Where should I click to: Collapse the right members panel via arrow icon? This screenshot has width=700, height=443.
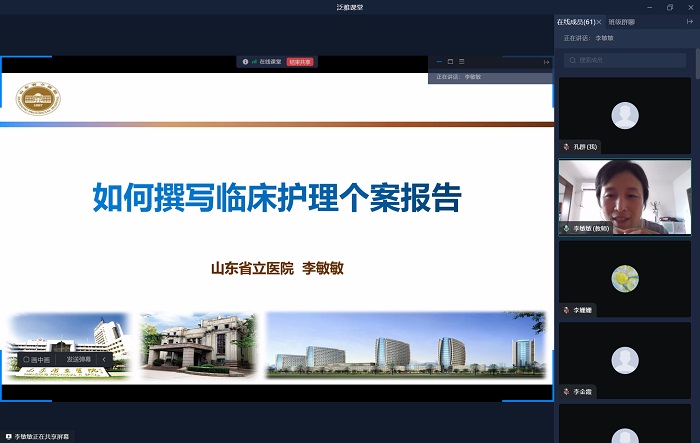[689, 21]
